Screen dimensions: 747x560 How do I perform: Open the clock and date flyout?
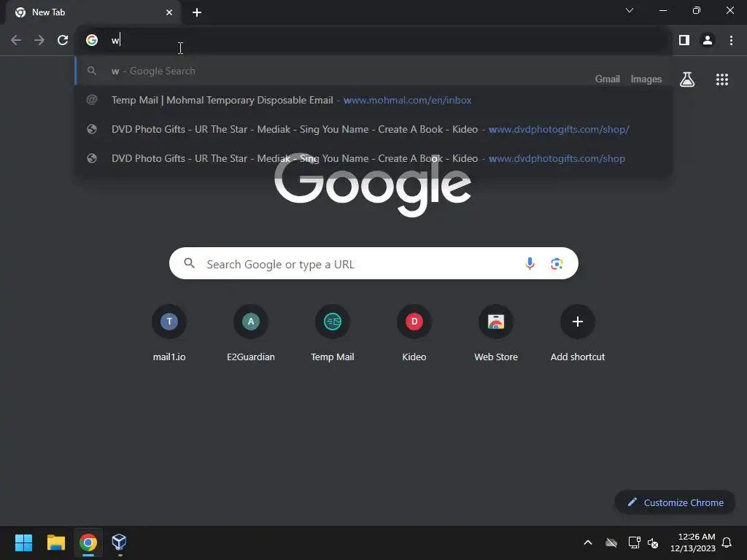click(692, 542)
